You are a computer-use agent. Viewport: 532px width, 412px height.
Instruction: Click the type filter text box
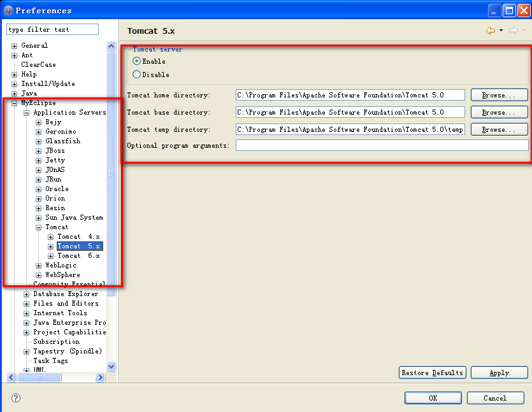(53, 29)
